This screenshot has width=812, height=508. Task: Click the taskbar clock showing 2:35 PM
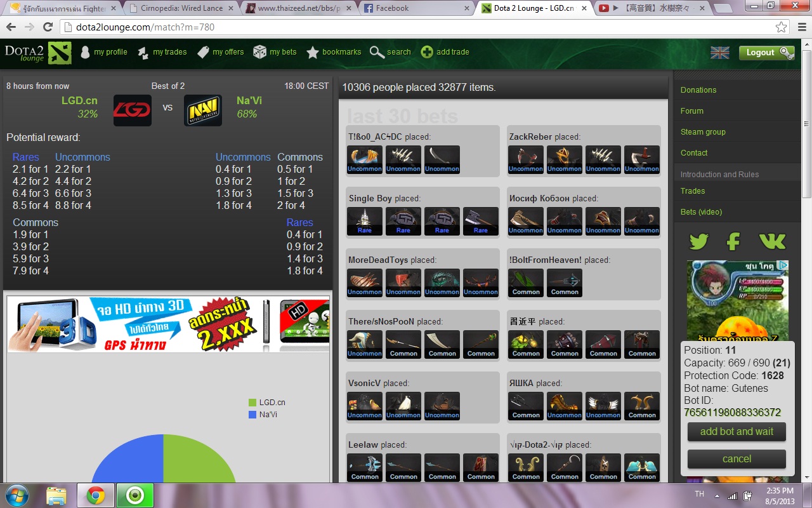coord(780,495)
